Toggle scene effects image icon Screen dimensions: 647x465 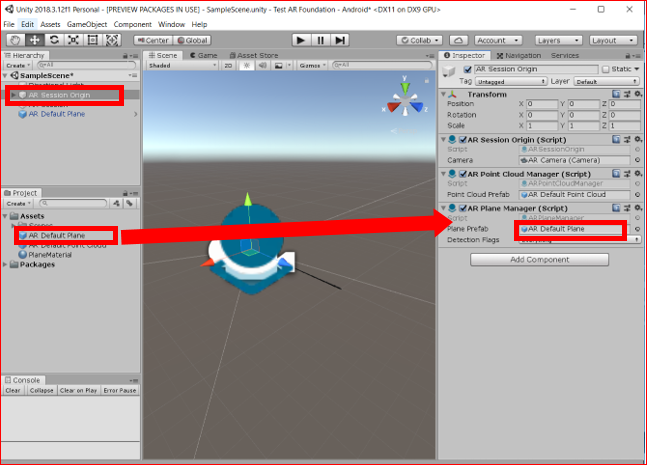tap(279, 65)
